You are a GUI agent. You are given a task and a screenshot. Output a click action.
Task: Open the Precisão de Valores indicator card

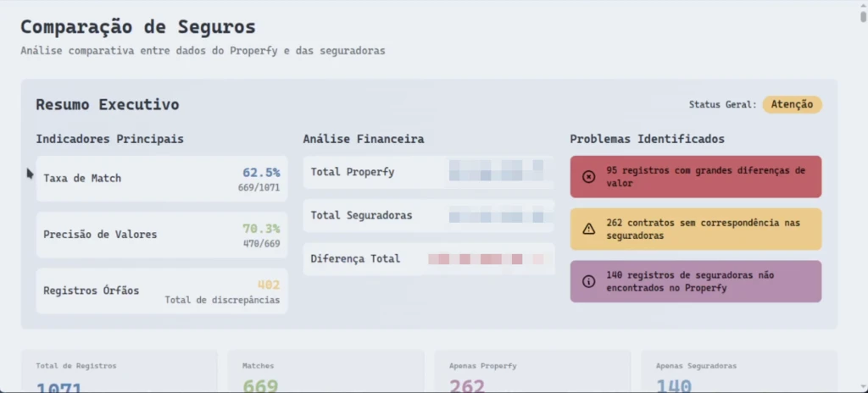point(162,235)
